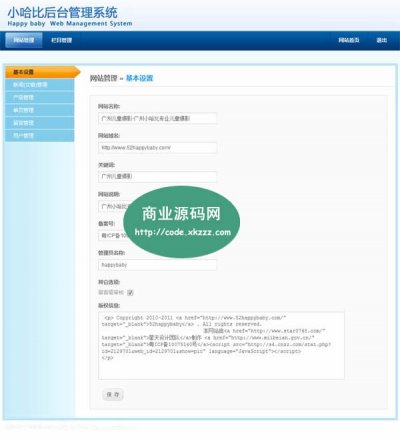Focus the 网站名称 site name field
Screen dimensions: 400x442
pyautogui.click(x=157, y=118)
